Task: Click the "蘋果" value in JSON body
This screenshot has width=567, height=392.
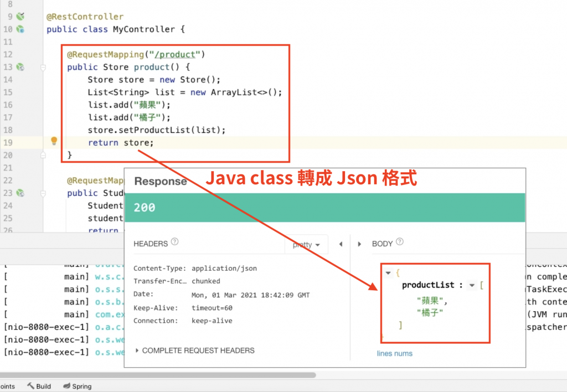Action: coord(430,301)
